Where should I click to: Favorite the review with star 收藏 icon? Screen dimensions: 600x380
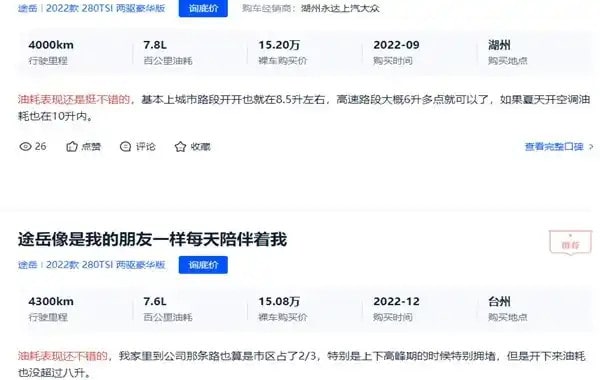(180, 147)
